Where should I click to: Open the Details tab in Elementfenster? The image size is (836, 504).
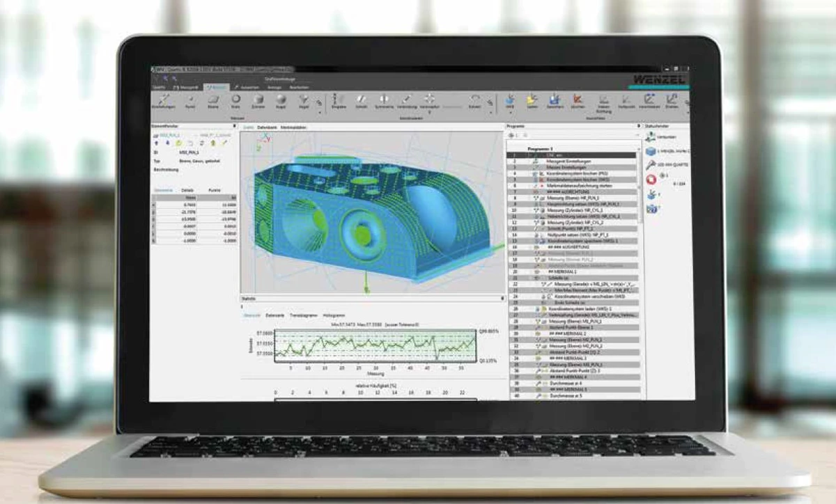(x=188, y=190)
